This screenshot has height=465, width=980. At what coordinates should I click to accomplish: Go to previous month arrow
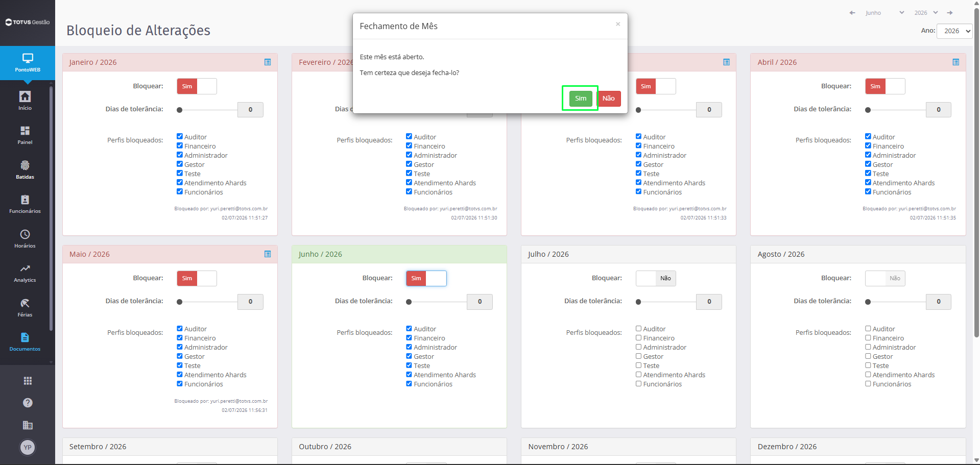(x=852, y=13)
